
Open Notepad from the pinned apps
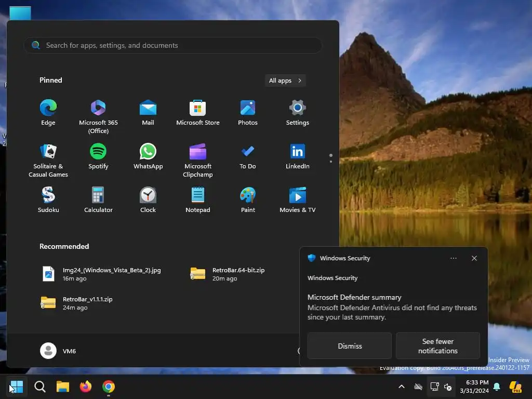[x=198, y=200]
